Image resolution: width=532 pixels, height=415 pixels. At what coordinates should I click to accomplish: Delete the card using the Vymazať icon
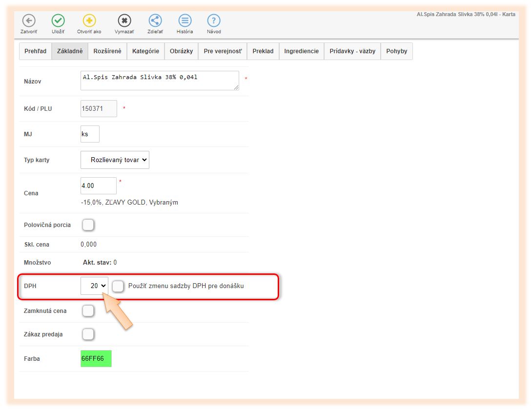point(124,21)
